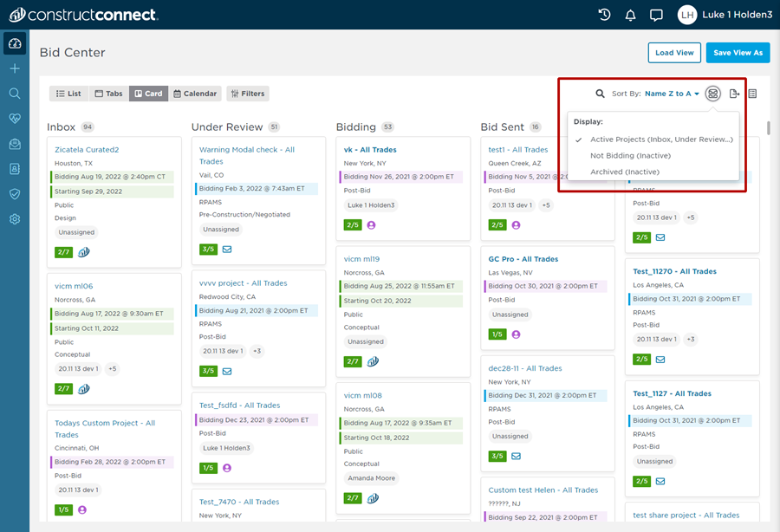
Task: Open Test_7470 - All Trades link
Action: click(x=239, y=502)
